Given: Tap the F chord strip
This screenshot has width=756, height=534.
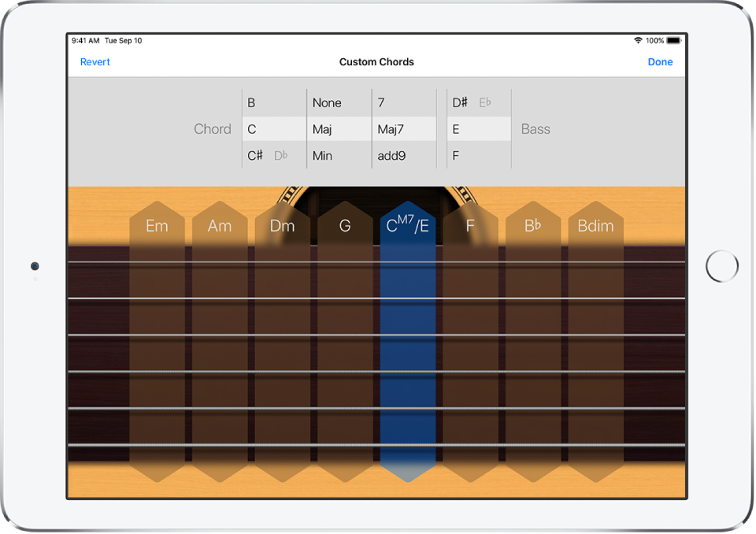Looking at the screenshot, I should (x=469, y=225).
